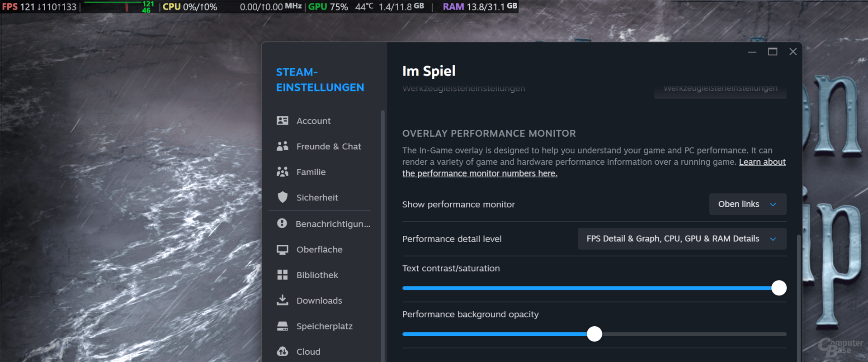Minimize the Steam settings window
868x362 pixels.
(x=752, y=52)
